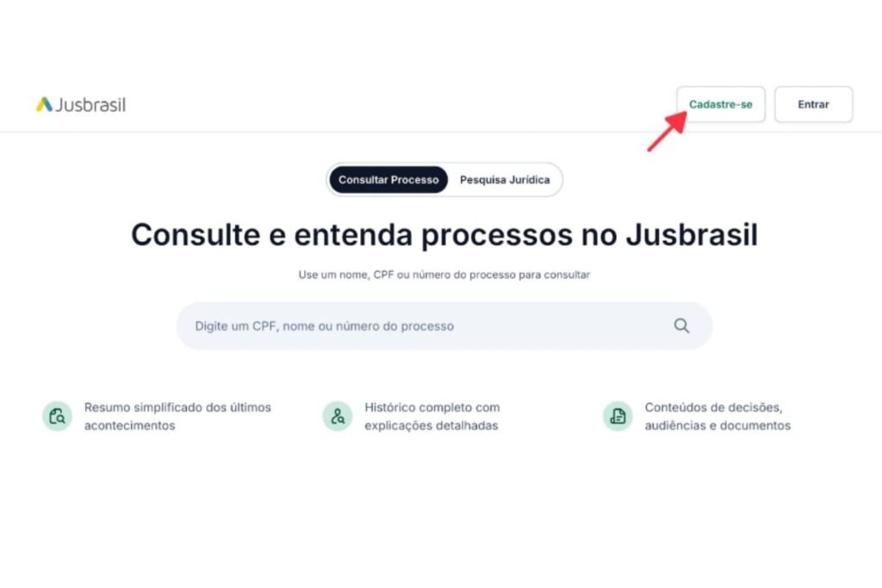Click the text 'Resumo simplificado dos últimos acontecimentos'
Screen dimensions: 882x588
pos(177,417)
